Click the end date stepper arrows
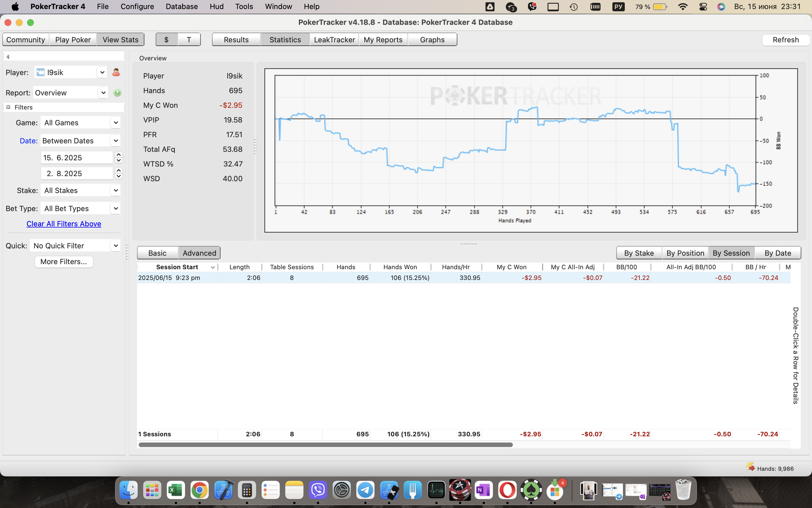This screenshot has width=812, height=508. point(118,173)
